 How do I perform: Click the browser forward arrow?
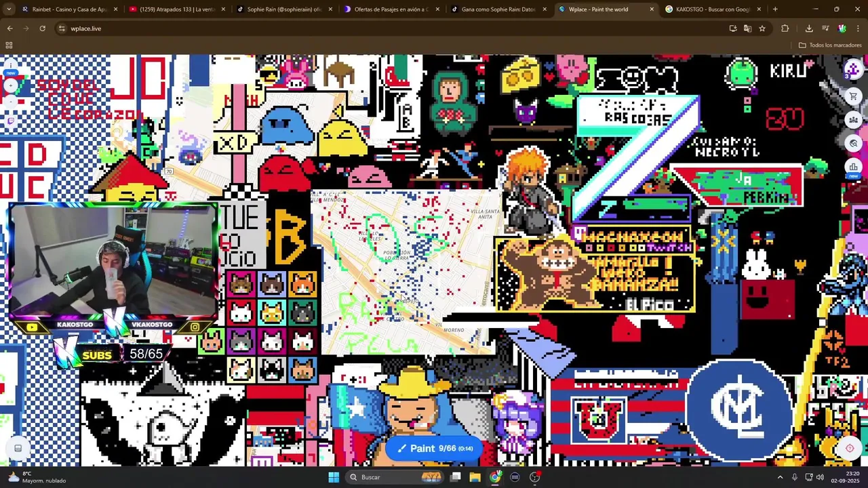(26, 28)
